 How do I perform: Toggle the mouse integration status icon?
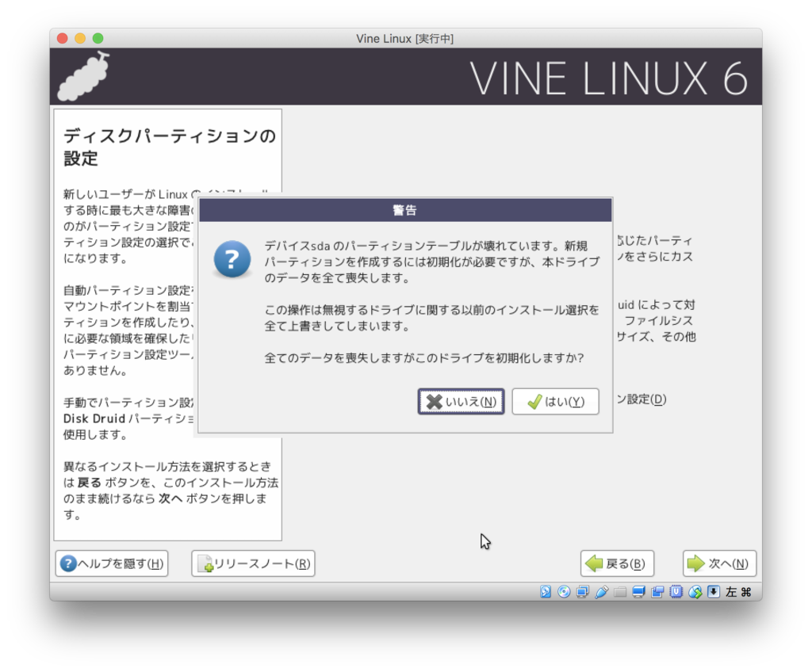click(x=695, y=592)
